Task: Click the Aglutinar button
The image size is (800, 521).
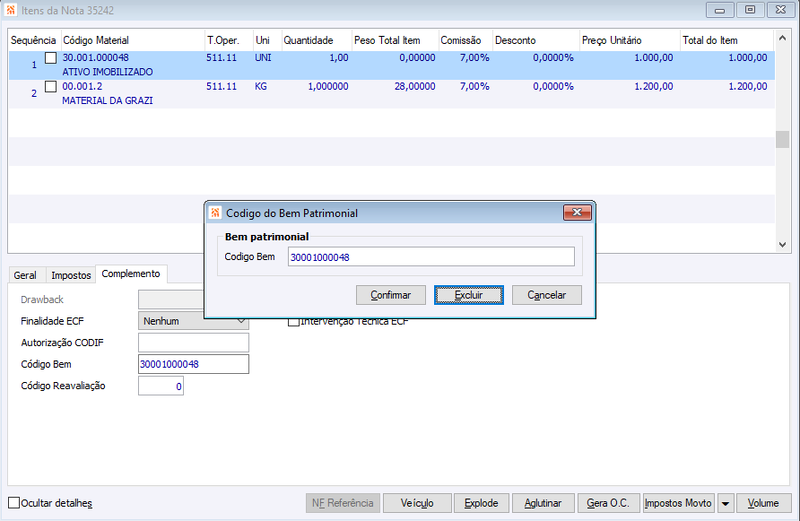Action: click(x=543, y=503)
